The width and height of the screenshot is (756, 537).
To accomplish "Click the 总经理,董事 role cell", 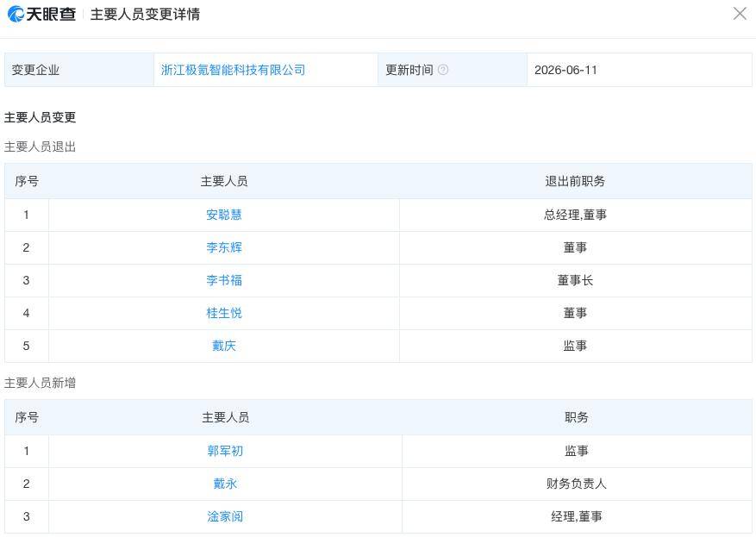I will point(575,215).
